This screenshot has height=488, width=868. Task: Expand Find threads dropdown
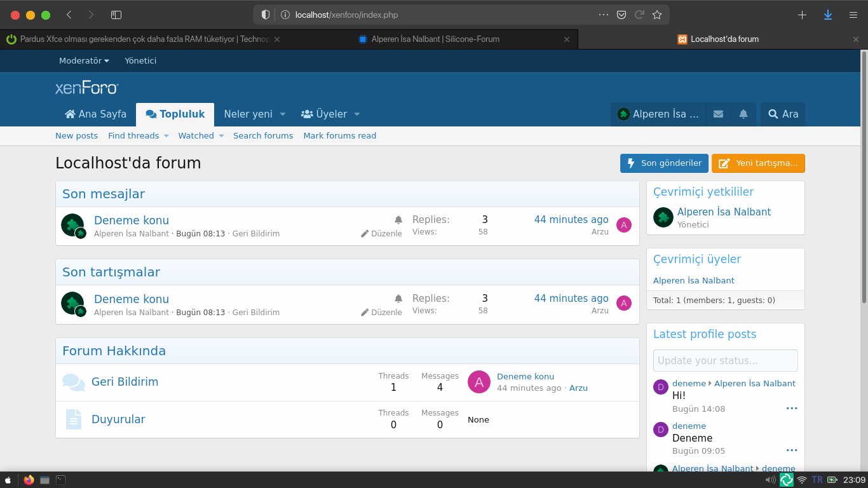tap(166, 136)
